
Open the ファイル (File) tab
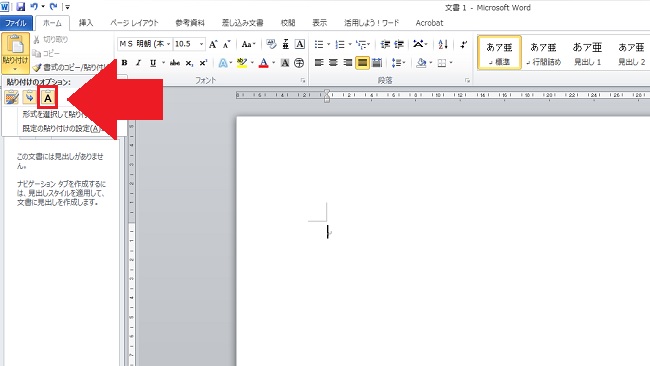[x=15, y=23]
